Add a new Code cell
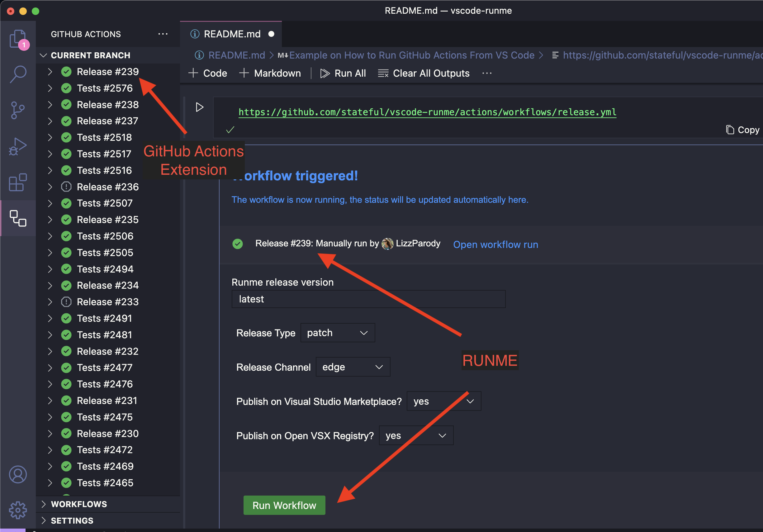Image resolution: width=763 pixels, height=532 pixels. 208,73
